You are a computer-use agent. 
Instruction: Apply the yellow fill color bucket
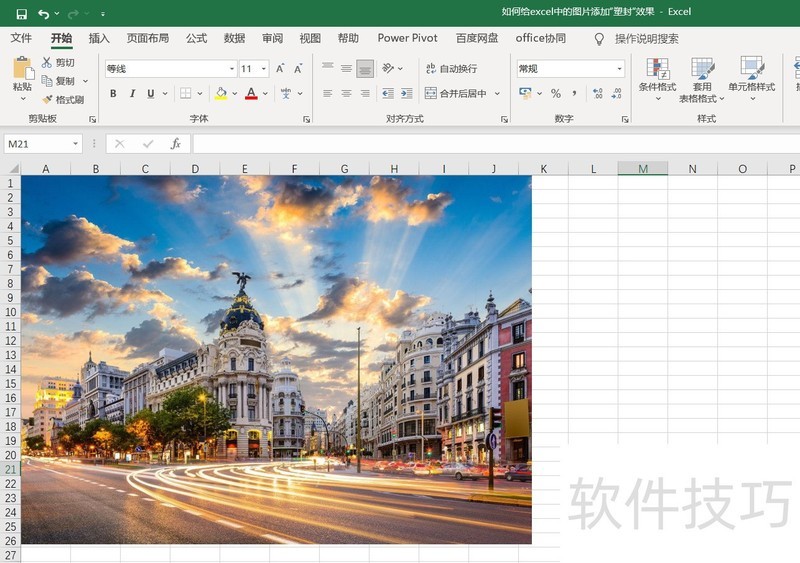pos(221,93)
